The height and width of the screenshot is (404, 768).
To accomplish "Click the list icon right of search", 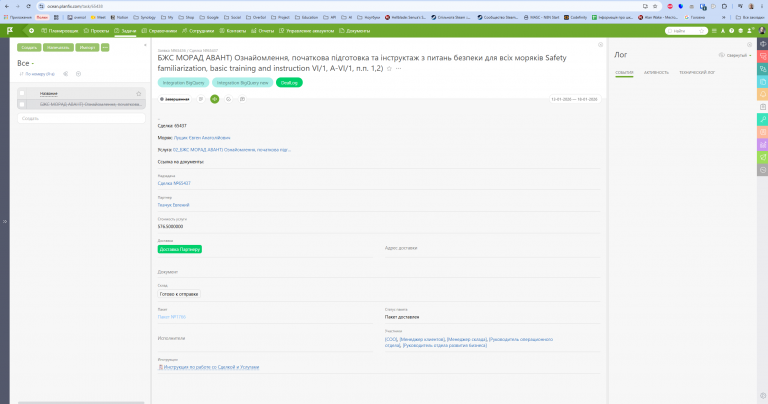I will (714, 31).
